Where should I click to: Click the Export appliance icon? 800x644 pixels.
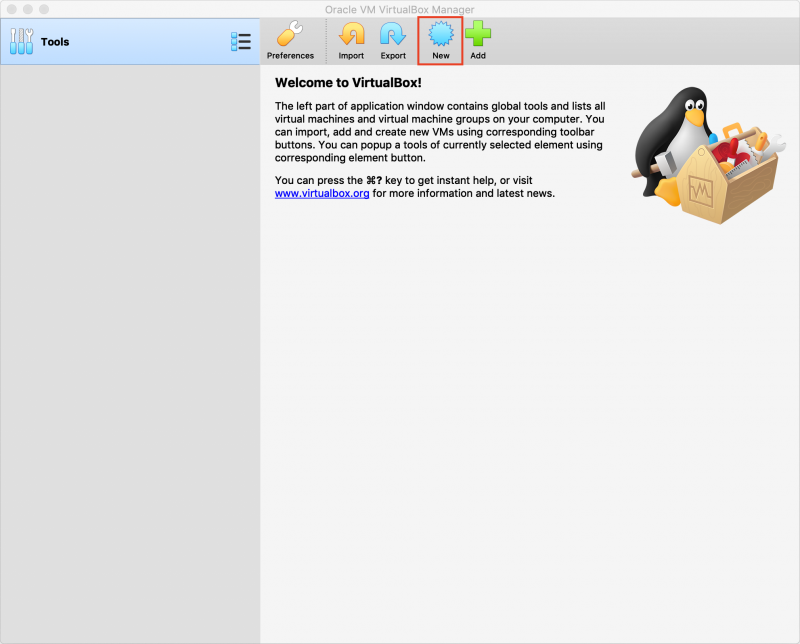[393, 41]
